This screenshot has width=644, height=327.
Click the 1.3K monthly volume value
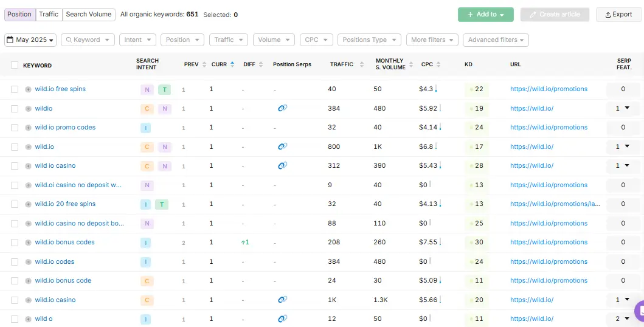(x=380, y=300)
